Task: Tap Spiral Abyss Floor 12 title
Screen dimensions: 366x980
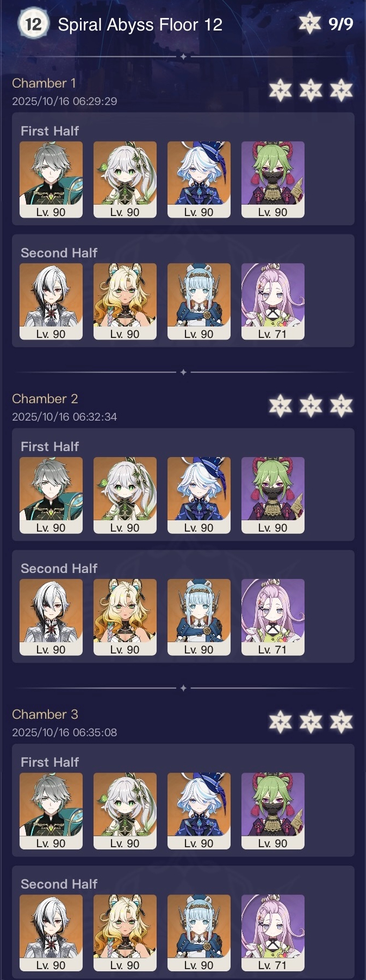Action: pos(140,24)
